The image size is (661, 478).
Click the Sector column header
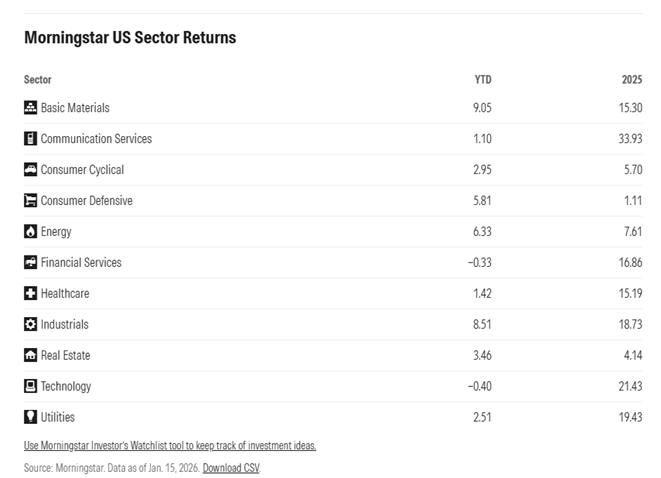[37, 80]
